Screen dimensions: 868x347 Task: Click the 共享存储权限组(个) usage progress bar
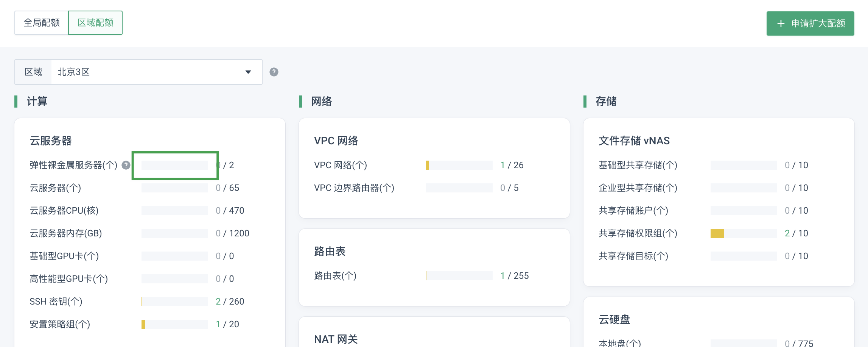(x=744, y=233)
